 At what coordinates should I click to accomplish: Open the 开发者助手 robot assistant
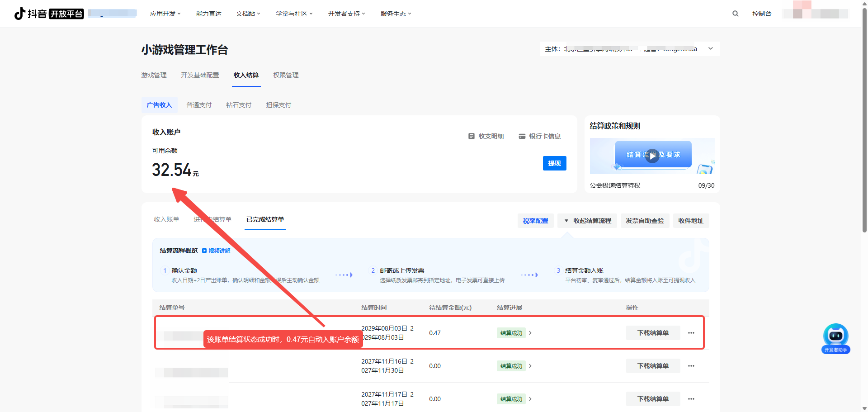point(835,338)
